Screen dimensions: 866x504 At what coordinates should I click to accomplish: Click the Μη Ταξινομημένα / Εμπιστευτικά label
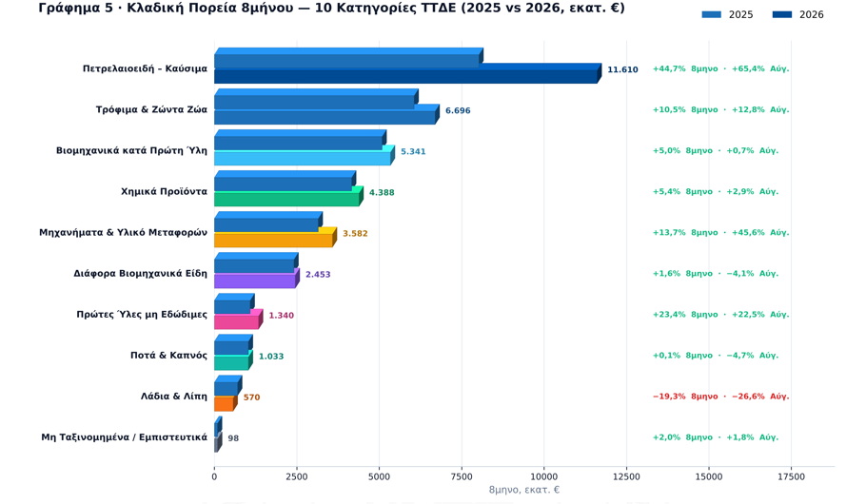click(125, 437)
